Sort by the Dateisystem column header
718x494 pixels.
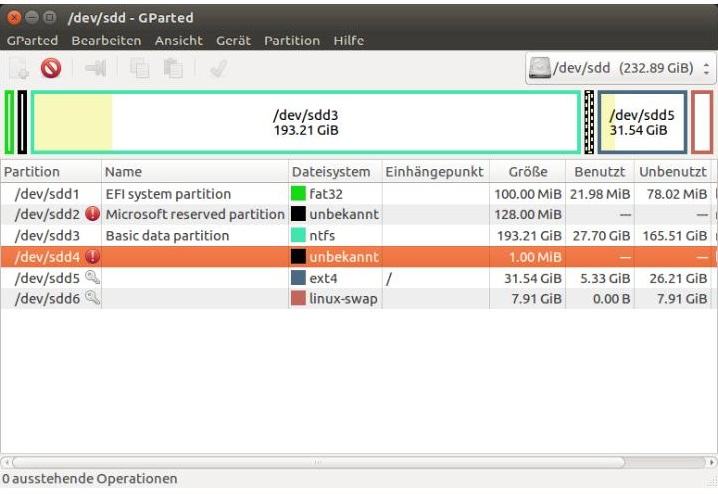(x=335, y=172)
